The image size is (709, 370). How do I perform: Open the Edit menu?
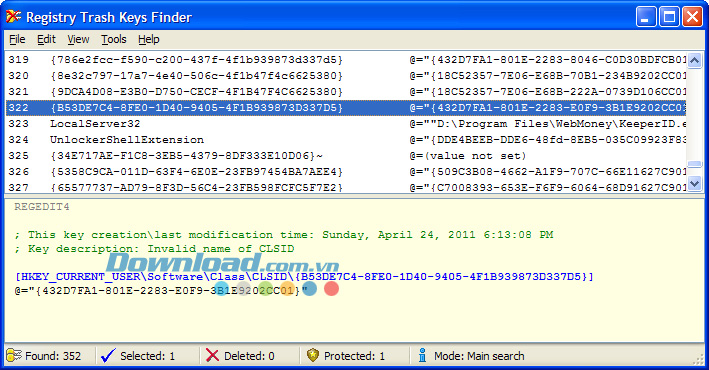pyautogui.click(x=46, y=40)
